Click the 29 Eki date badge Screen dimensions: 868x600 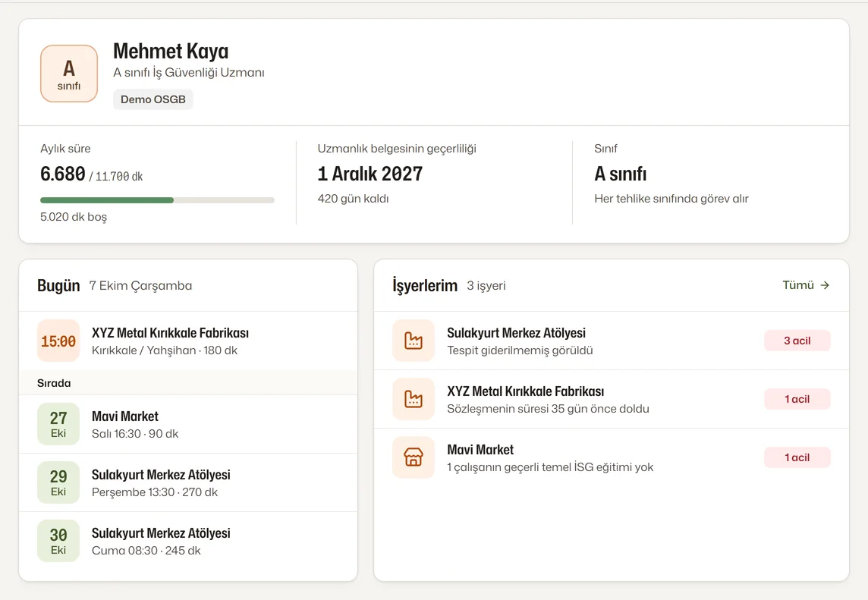58,482
